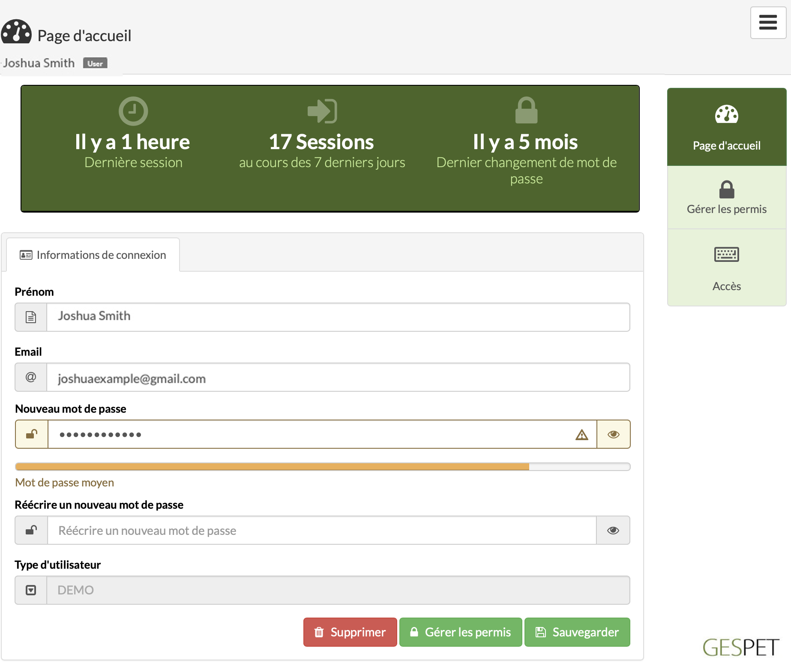This screenshot has width=791, height=672.
Task: Click the caret icon beside Type d'utilisateur
Action: (x=31, y=590)
